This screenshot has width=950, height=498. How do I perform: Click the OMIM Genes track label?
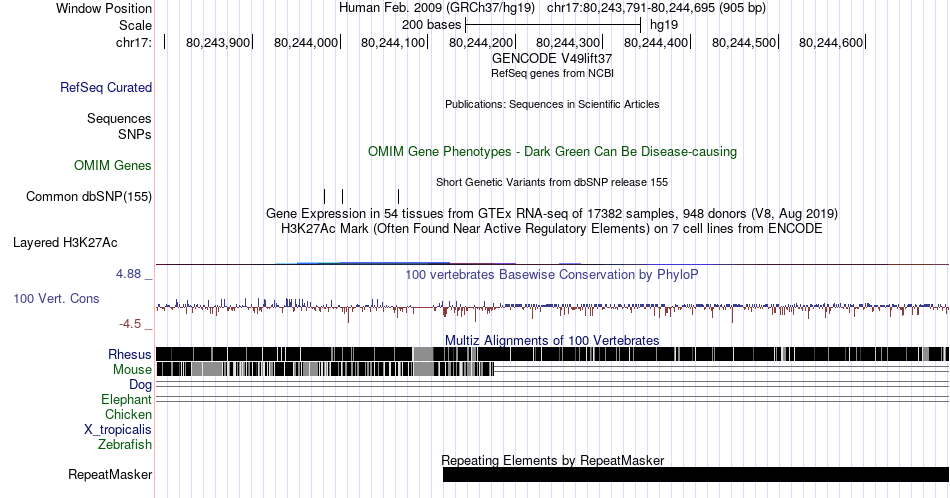pyautogui.click(x=113, y=165)
